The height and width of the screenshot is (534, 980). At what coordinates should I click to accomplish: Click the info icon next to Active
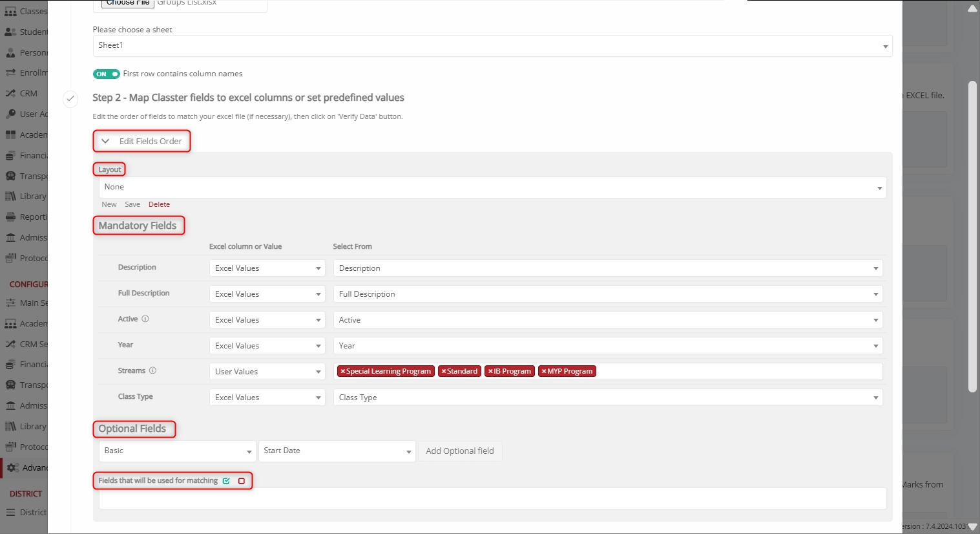(x=145, y=319)
